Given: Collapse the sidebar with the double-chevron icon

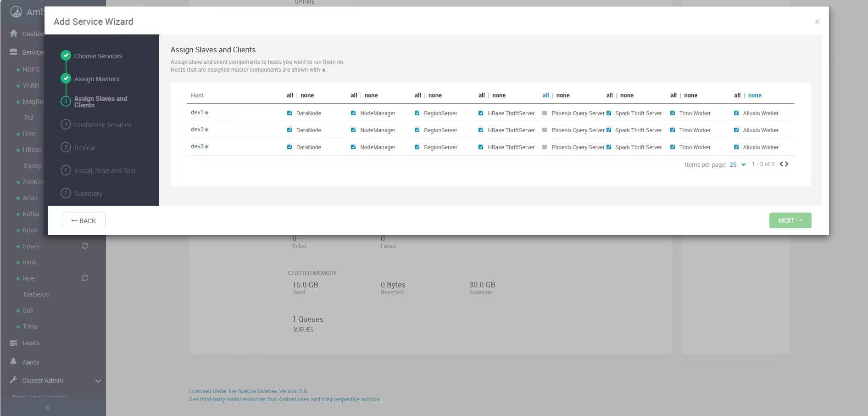Looking at the screenshot, I should [x=47, y=408].
